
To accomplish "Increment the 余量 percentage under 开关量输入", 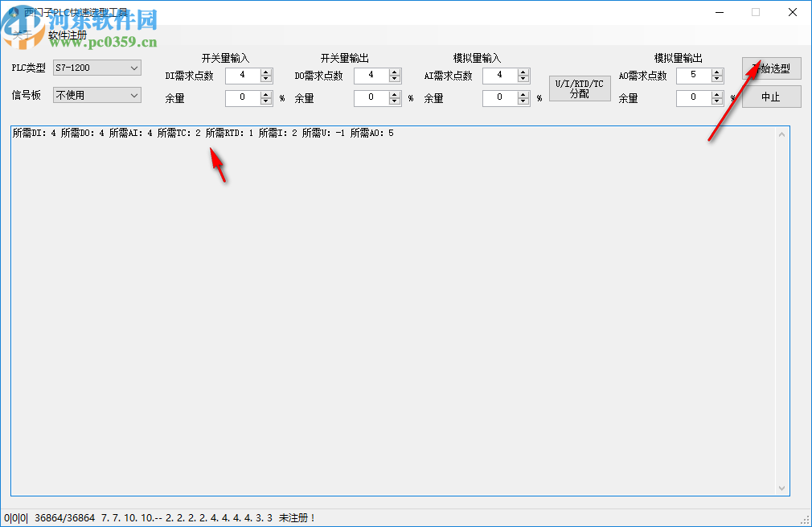I will click(x=265, y=94).
